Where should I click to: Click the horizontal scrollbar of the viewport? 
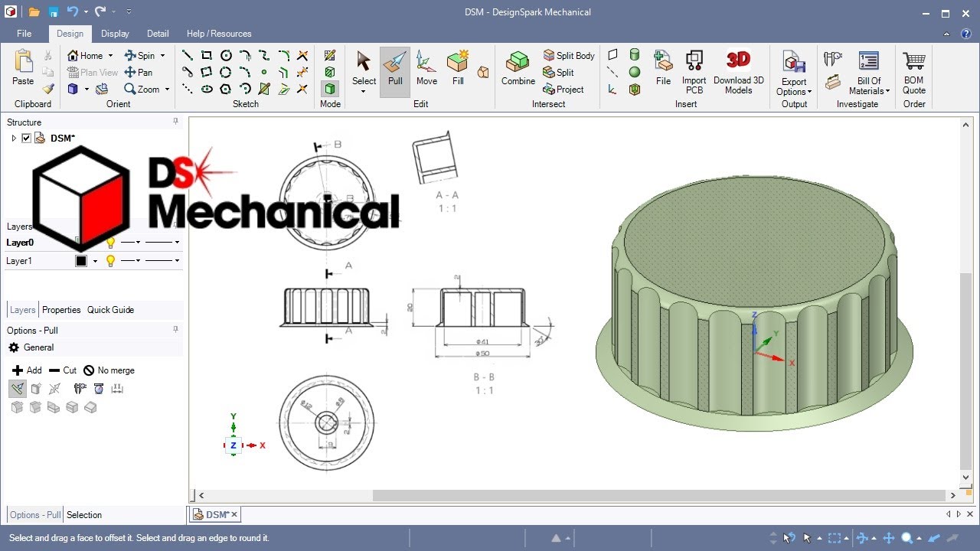pyautogui.click(x=658, y=496)
